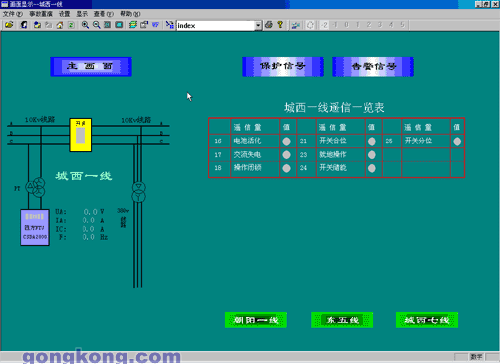Viewport: 501px width, 364px height.
Task: Click the 保护信号 button
Action: click(x=283, y=67)
